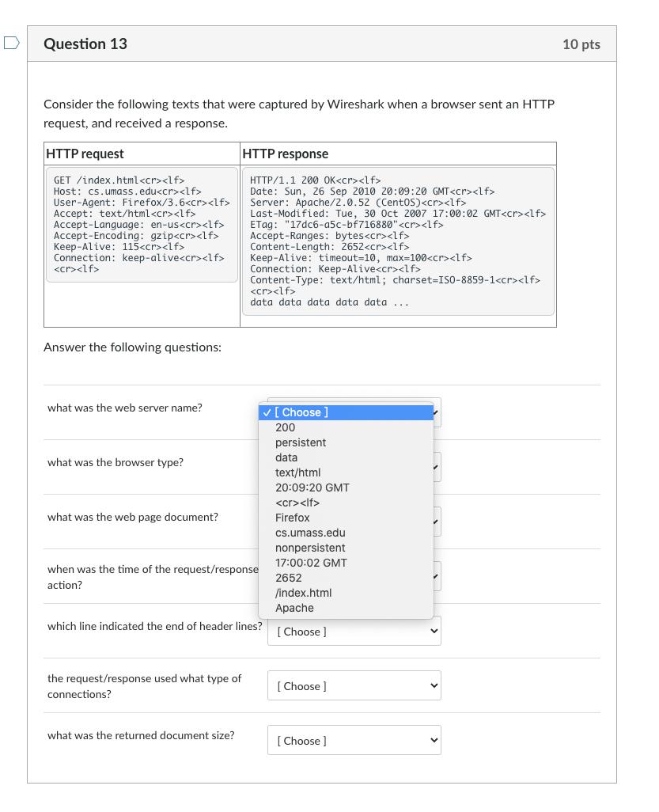Click the 'Content-Length: 2652' response line
The image size is (659, 812).
(x=330, y=247)
